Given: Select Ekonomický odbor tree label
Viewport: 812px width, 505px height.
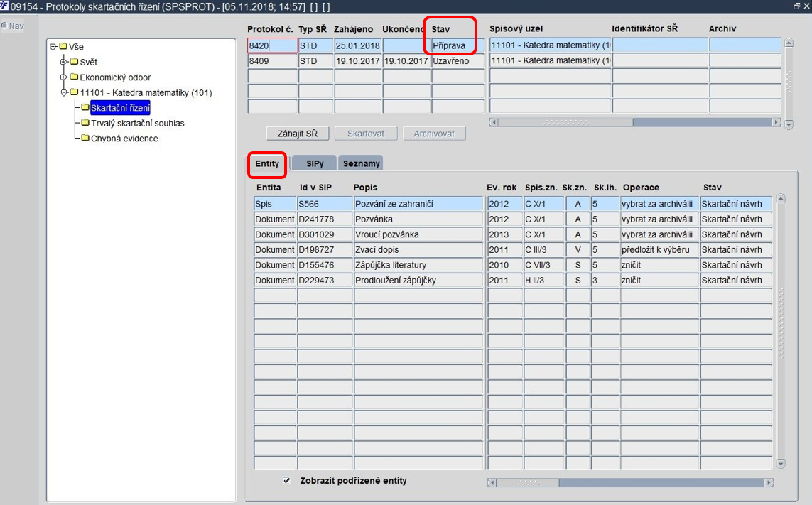Looking at the screenshot, I should tap(115, 77).
